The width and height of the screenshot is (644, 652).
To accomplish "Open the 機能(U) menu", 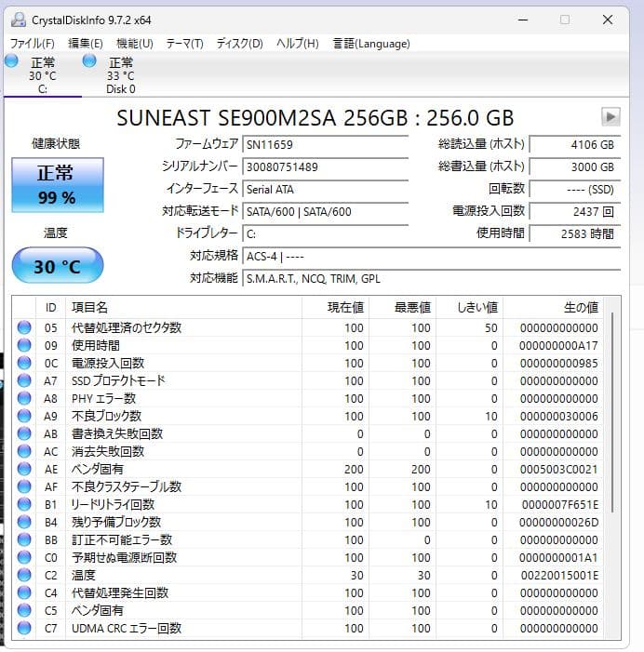I will click(x=134, y=44).
